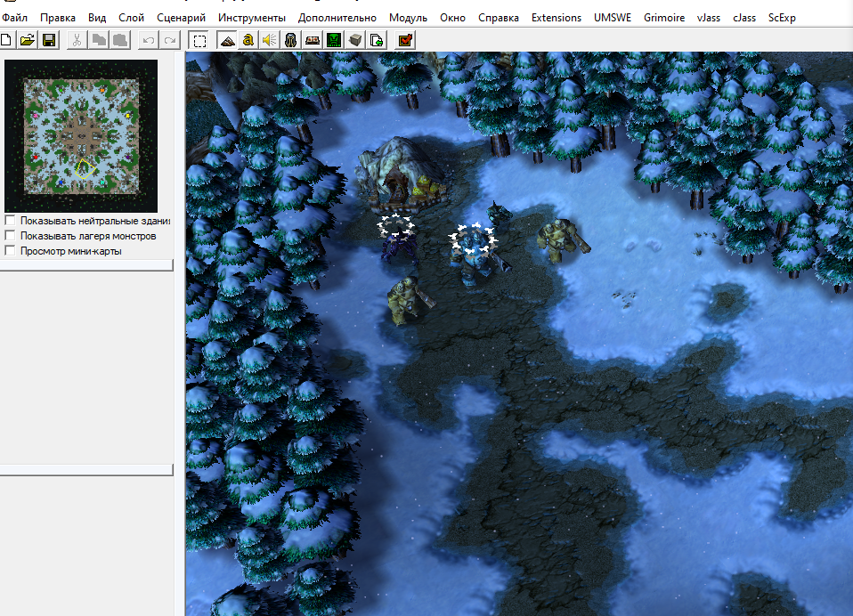853x616 pixels.
Task: Open the Дополнительно menu
Action: [x=337, y=18]
